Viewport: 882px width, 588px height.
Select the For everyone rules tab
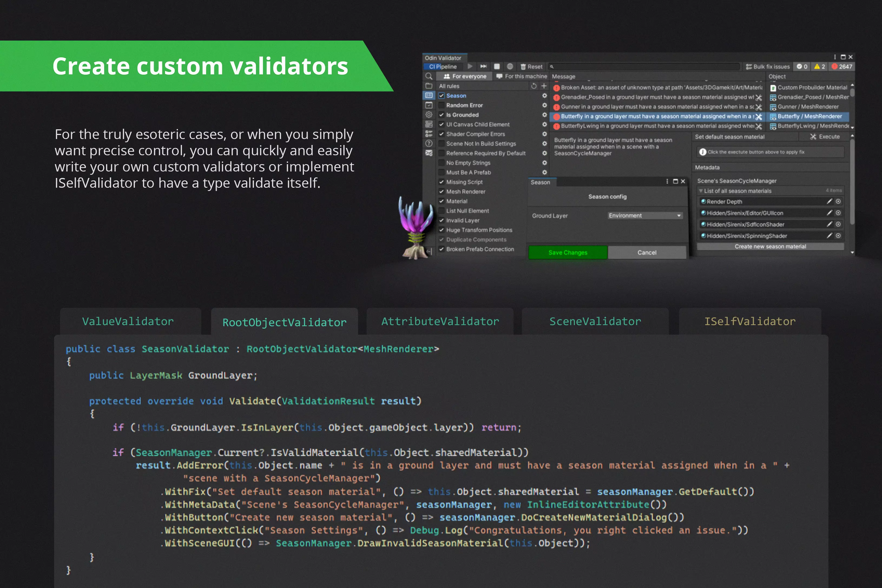[x=465, y=76]
